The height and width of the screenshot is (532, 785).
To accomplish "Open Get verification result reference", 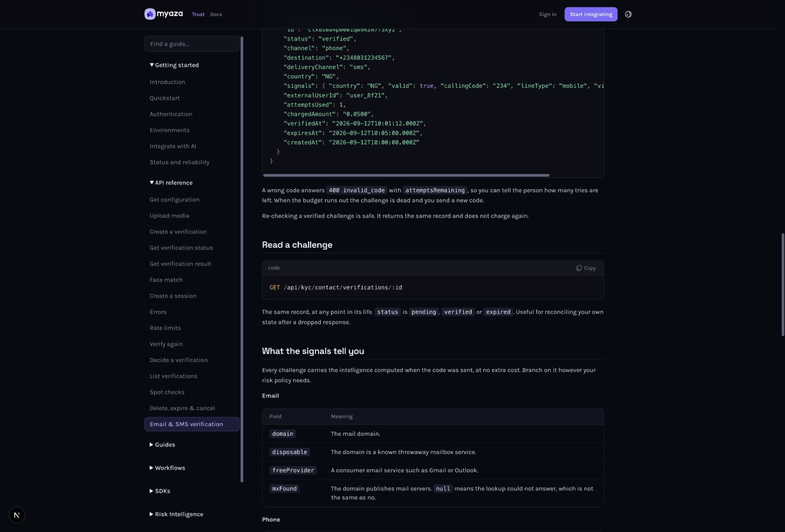I will (180, 264).
